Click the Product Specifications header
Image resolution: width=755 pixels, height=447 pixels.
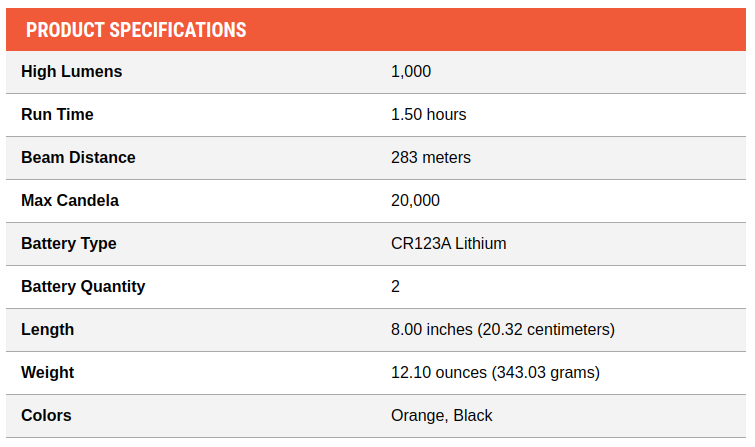136,30
